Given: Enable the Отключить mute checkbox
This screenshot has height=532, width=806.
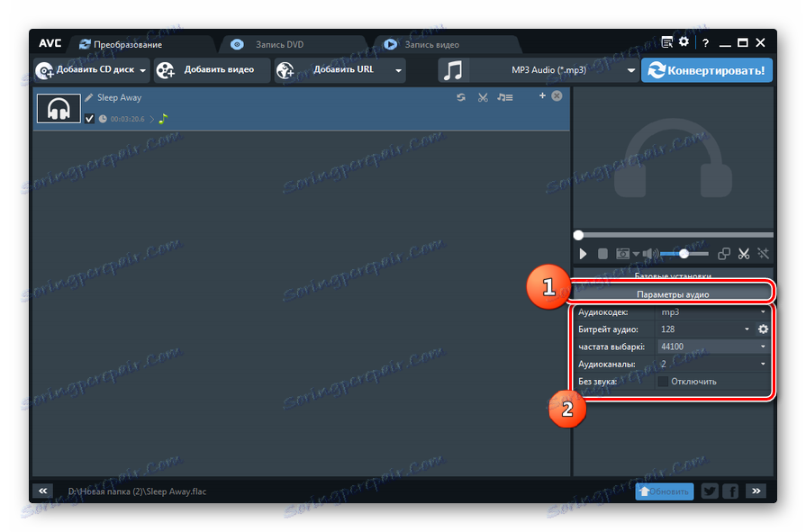Looking at the screenshot, I should click(663, 382).
